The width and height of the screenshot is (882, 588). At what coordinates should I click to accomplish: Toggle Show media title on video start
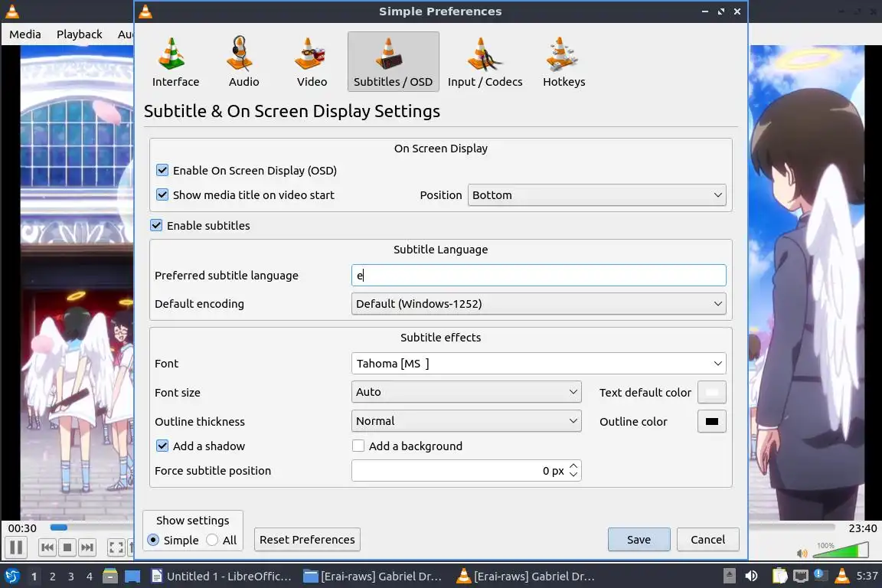[x=162, y=194]
